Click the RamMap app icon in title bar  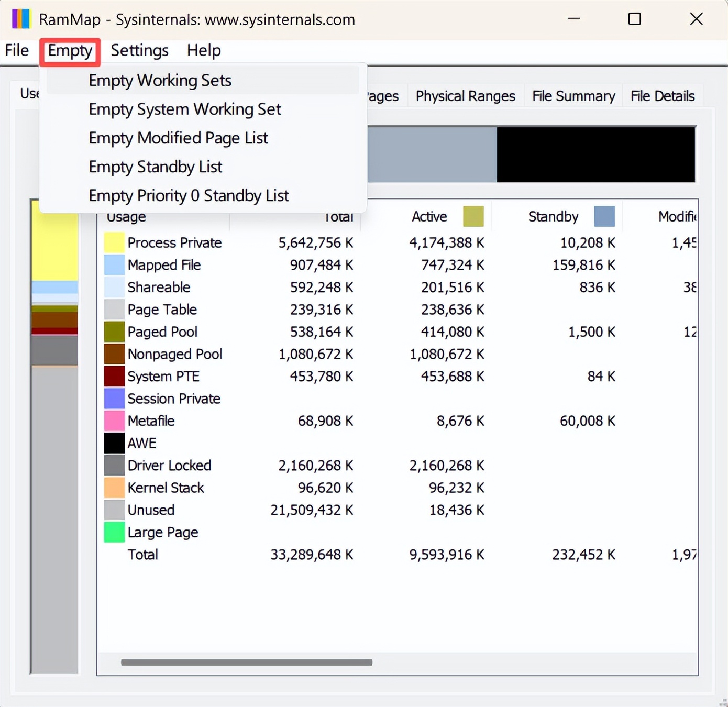coord(21,19)
